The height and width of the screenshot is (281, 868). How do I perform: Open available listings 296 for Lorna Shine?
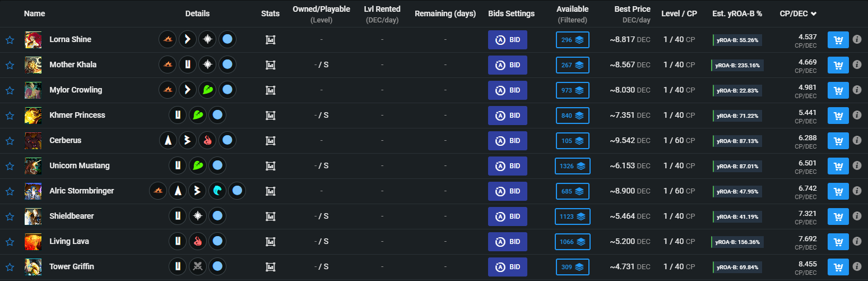click(572, 40)
